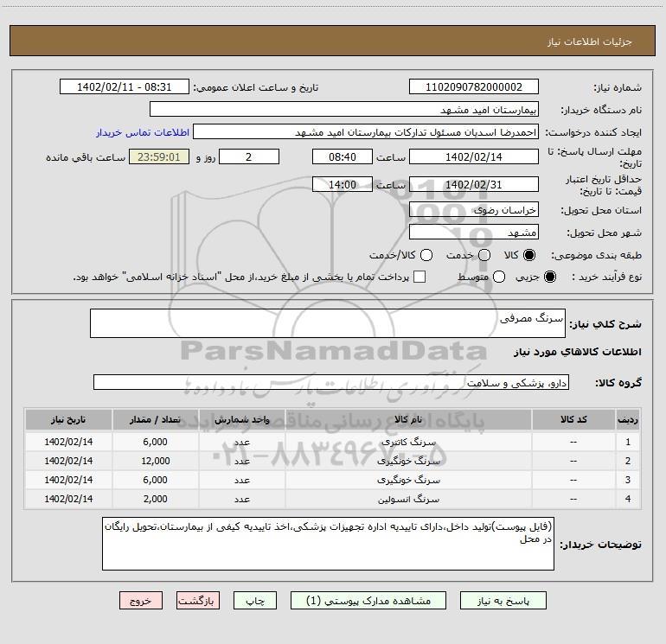Click the تاریخ نیاز column header

coord(68,420)
